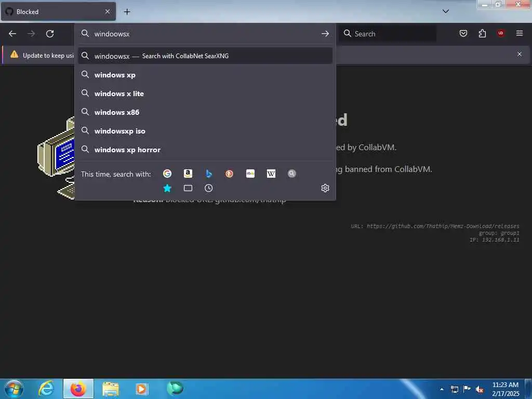Search this time with Wikipedia
This screenshot has width=532, height=399.
tap(271, 174)
